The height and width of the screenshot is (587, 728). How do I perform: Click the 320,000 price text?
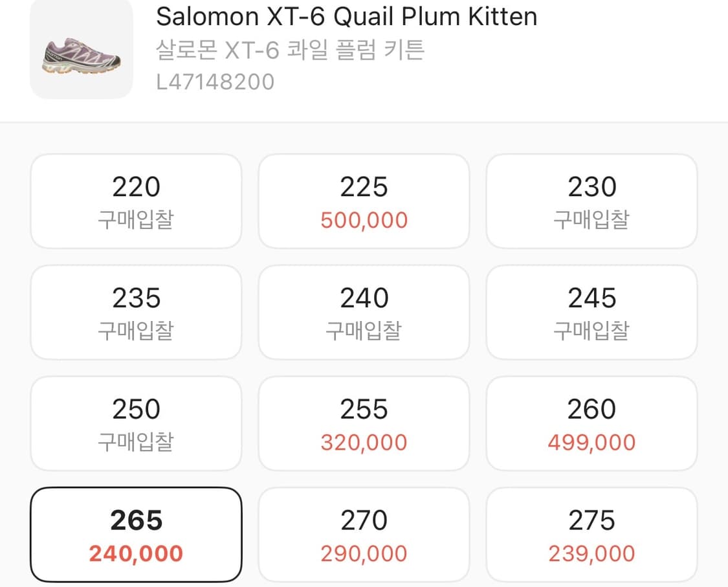(x=364, y=443)
